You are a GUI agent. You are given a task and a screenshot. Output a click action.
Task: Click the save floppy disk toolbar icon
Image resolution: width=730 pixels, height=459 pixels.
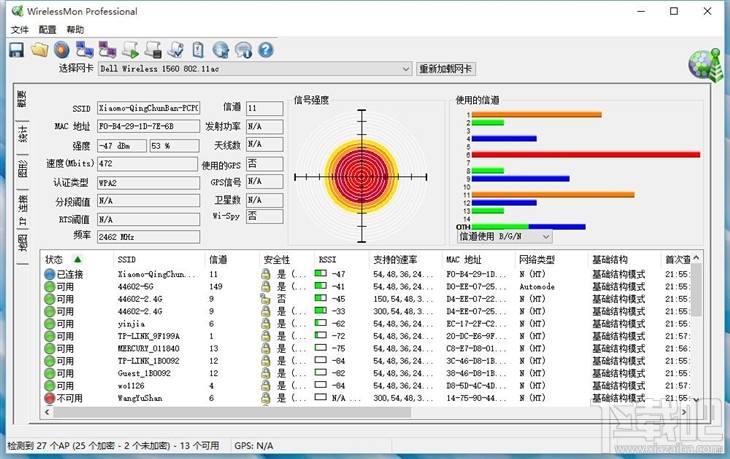tap(17, 50)
